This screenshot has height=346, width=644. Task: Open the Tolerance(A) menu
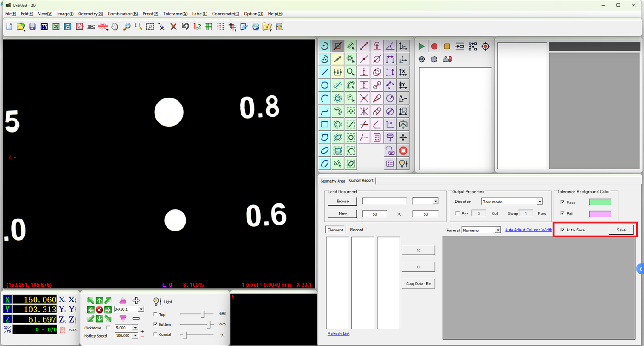click(175, 14)
